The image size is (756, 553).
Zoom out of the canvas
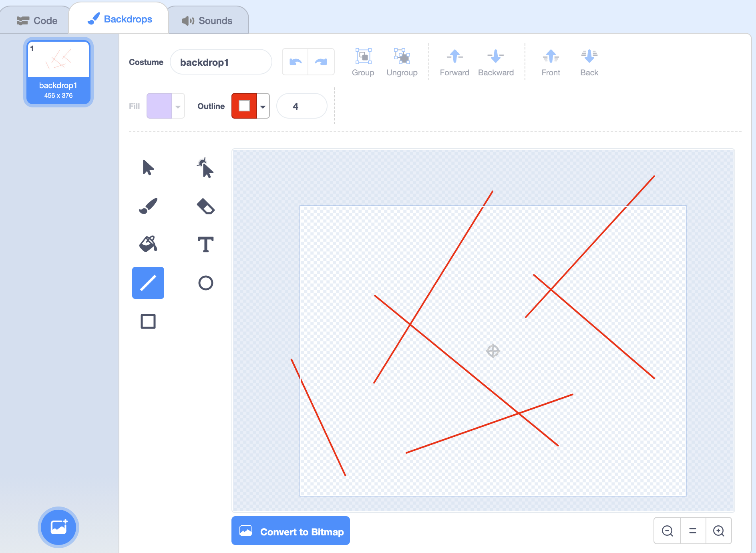[x=667, y=531]
